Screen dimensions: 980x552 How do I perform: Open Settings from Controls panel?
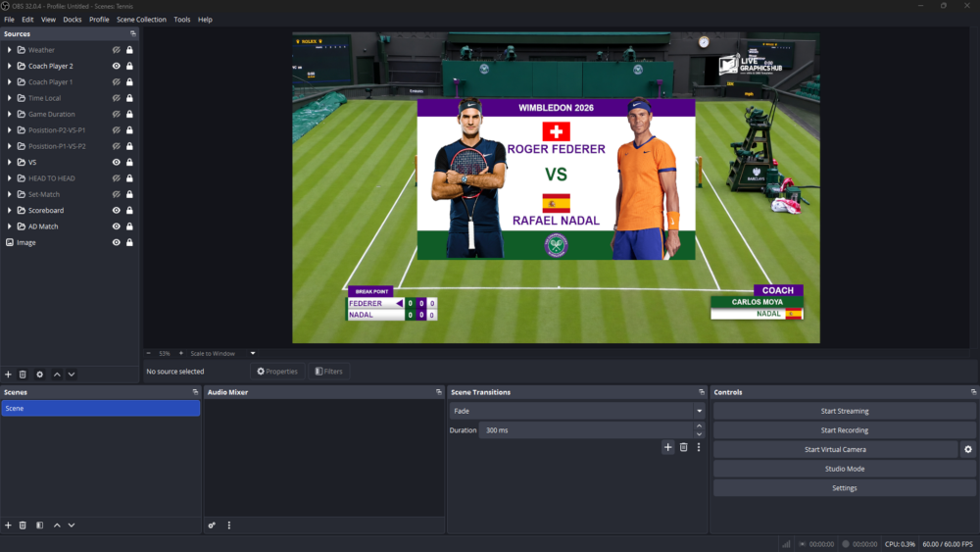point(845,488)
